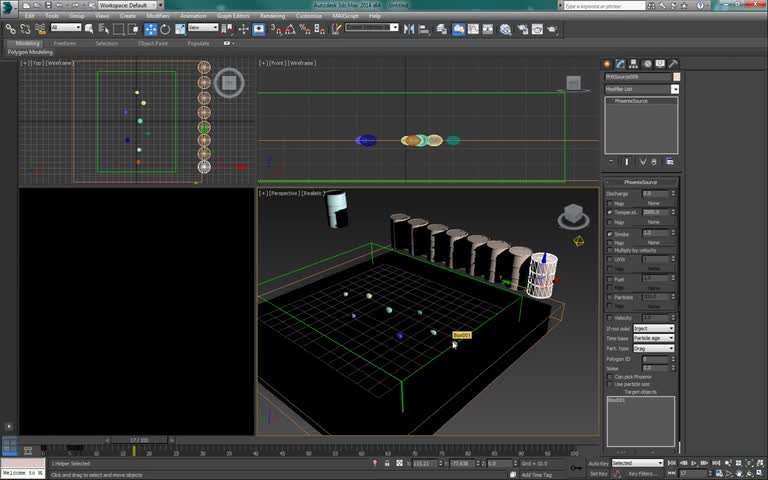Image resolution: width=768 pixels, height=480 pixels.
Task: Enable the Can pick Phoenix checkbox
Action: [610, 377]
